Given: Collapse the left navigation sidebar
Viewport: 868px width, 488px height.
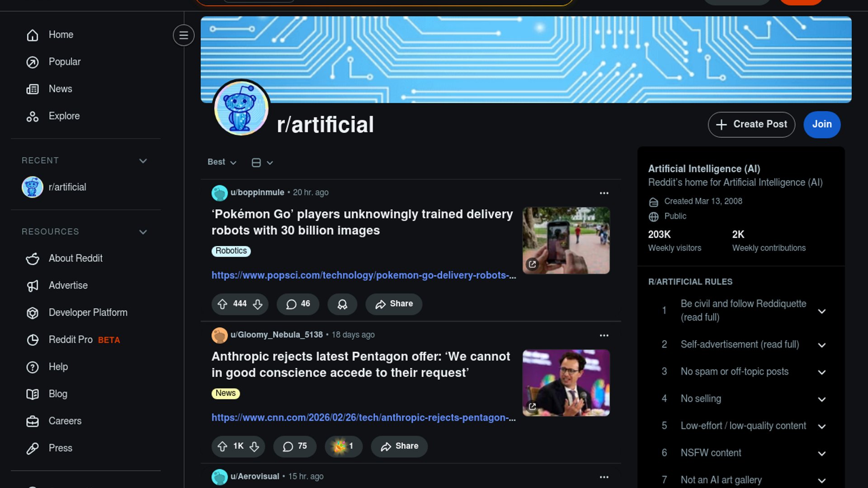Looking at the screenshot, I should pyautogui.click(x=184, y=35).
